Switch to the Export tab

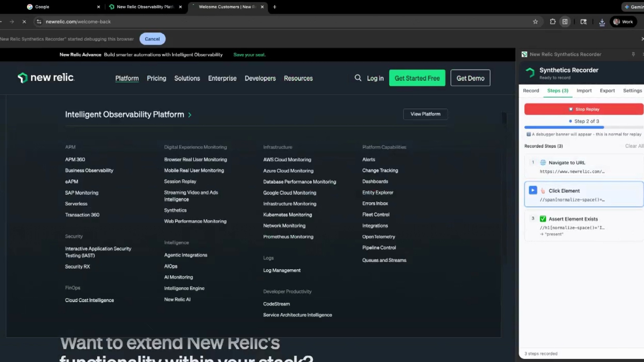(607, 91)
